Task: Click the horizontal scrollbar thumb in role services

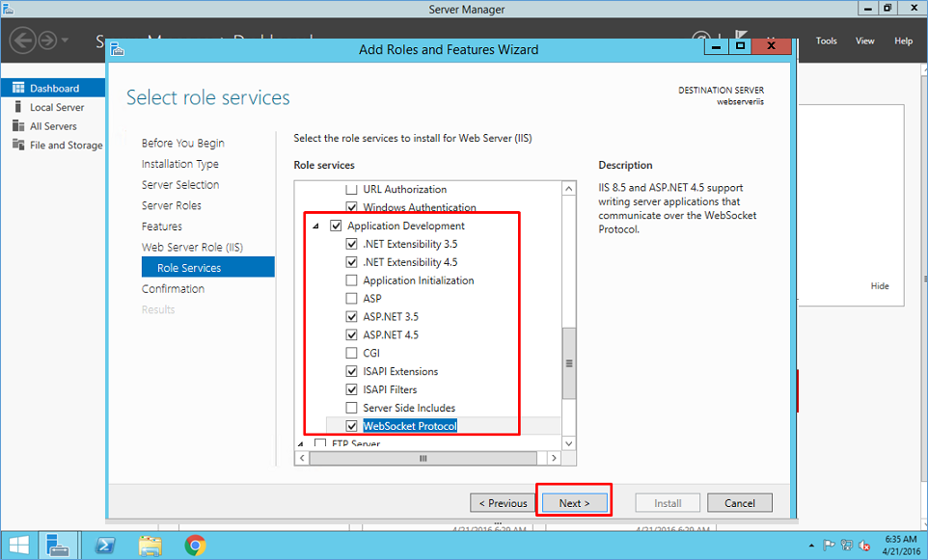Action: coord(423,458)
